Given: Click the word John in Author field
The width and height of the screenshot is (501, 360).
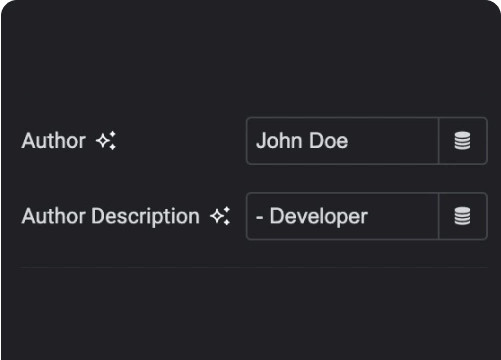Looking at the screenshot, I should pos(279,141).
